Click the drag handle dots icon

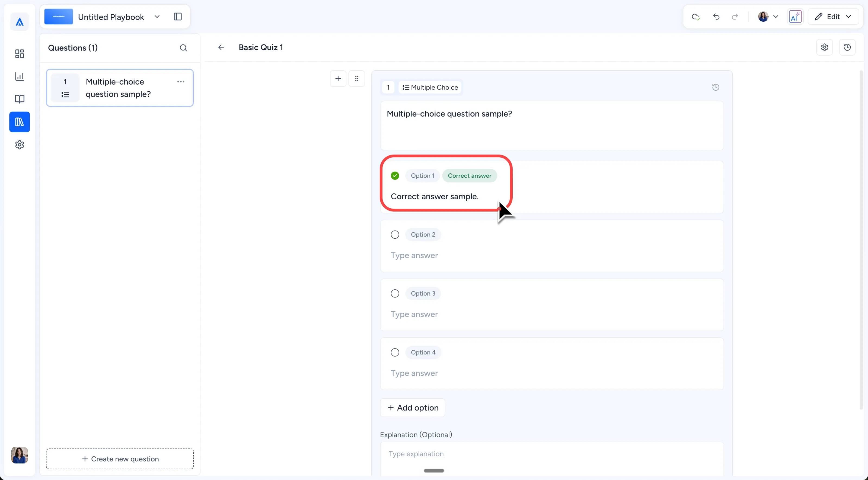click(356, 78)
